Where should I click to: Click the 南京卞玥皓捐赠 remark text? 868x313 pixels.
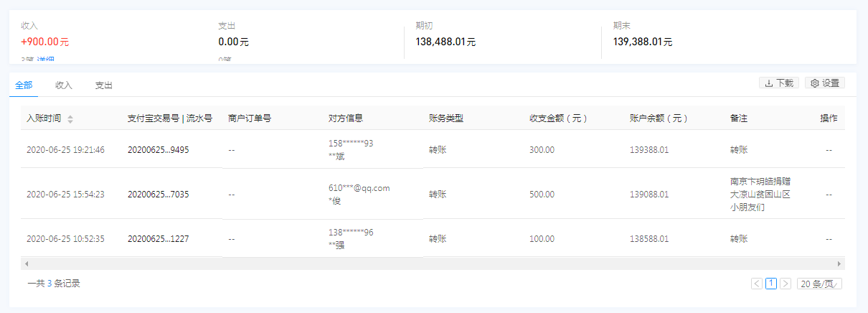point(760,182)
